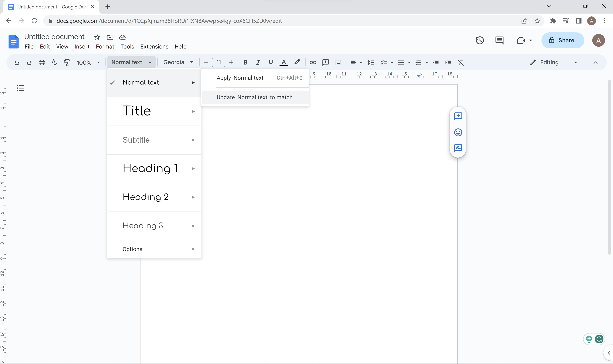This screenshot has height=364, width=613.
Task: Add comment from side floating panel
Action: click(x=458, y=116)
